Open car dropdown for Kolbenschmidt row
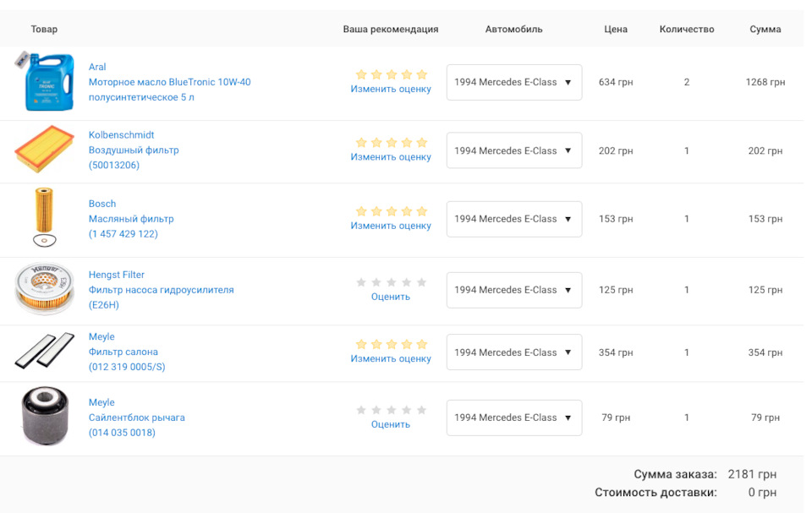The image size is (812, 513). click(514, 150)
